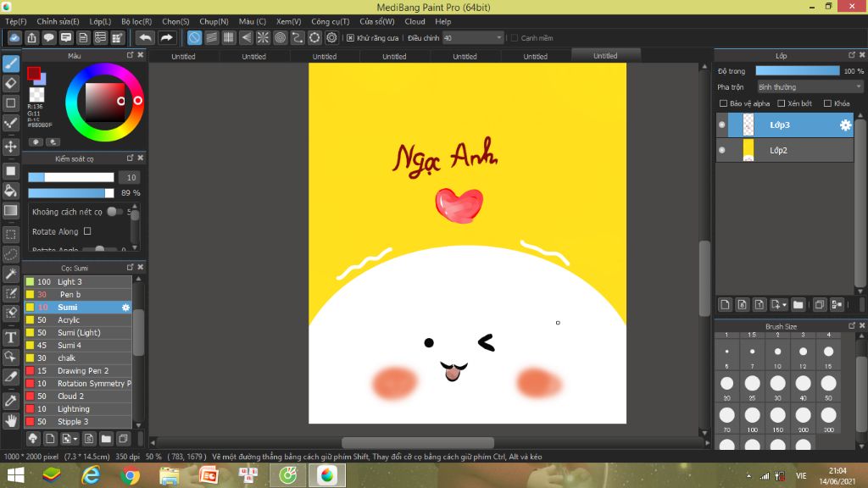Select the Eraser tool in left toolbar
Image resolution: width=868 pixels, height=488 pixels.
11,83
